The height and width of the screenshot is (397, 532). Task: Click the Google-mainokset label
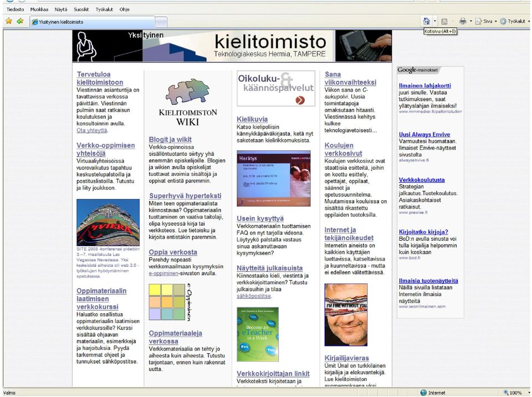pyautogui.click(x=418, y=70)
